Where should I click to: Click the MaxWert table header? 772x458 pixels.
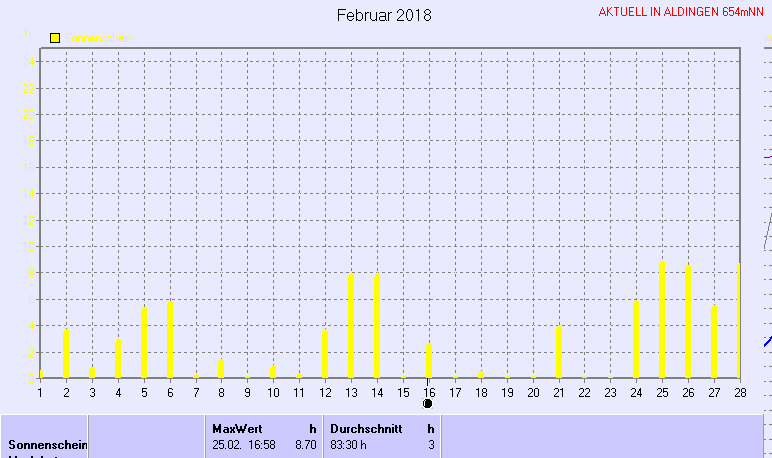click(x=236, y=428)
